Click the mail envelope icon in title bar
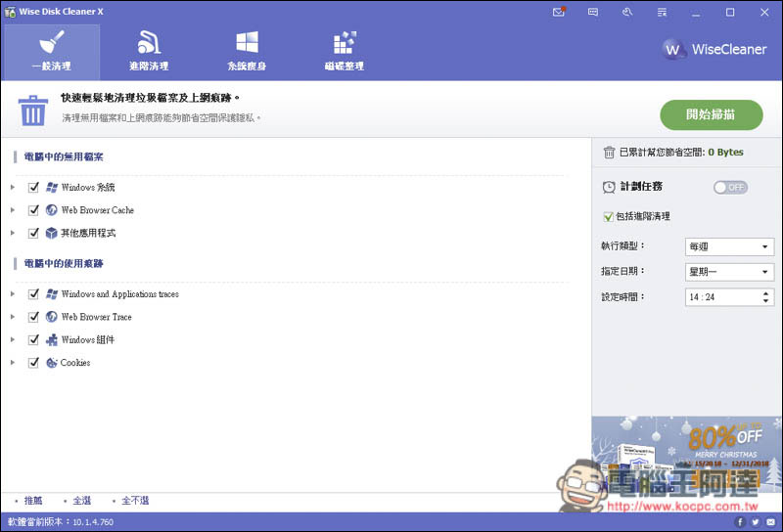 coord(559,12)
